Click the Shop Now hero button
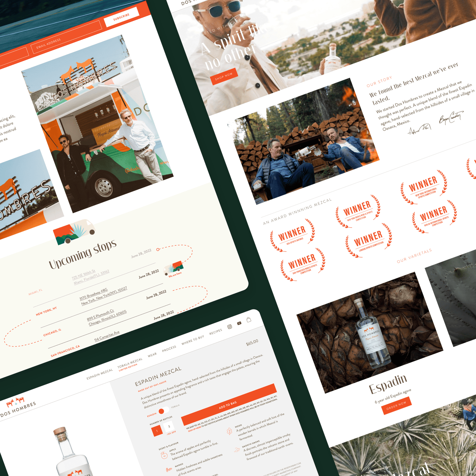This screenshot has height=476, width=476. 224,76
